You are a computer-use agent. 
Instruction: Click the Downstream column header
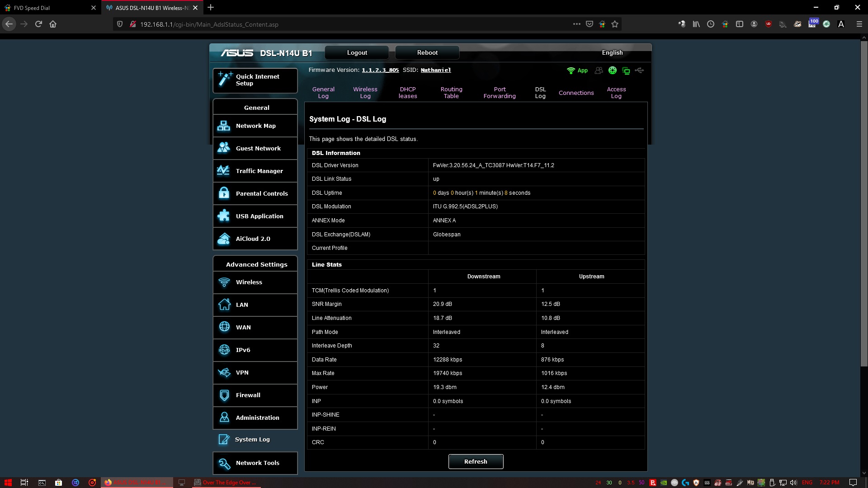[x=483, y=277]
